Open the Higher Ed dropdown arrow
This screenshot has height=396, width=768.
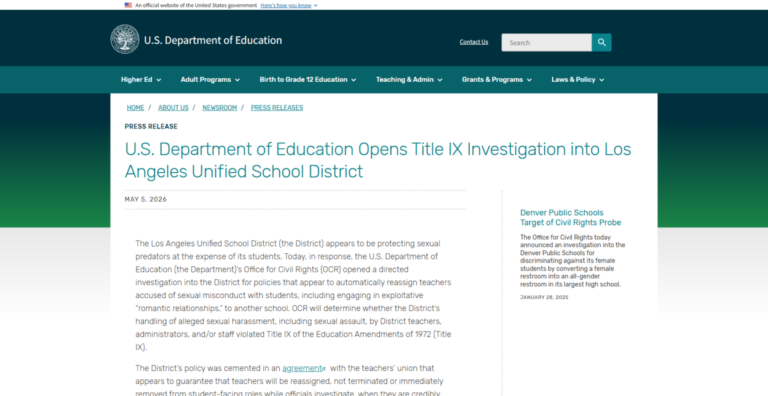coord(159,80)
